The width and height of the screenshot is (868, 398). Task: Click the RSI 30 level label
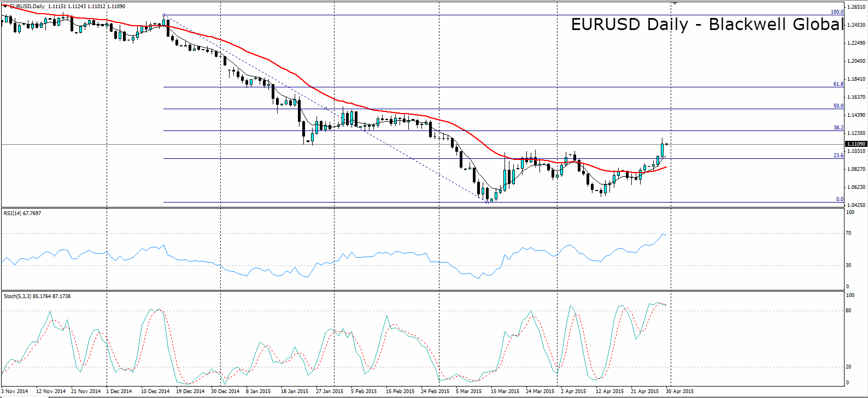coord(848,265)
